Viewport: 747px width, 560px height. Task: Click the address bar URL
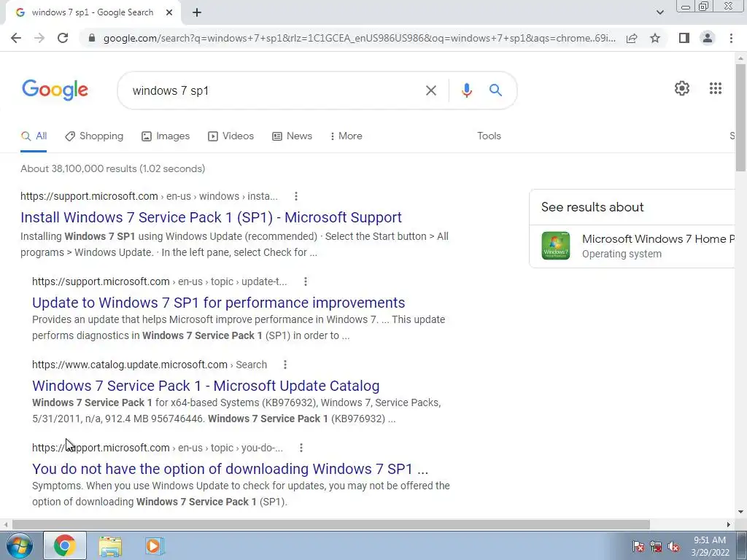point(359,38)
